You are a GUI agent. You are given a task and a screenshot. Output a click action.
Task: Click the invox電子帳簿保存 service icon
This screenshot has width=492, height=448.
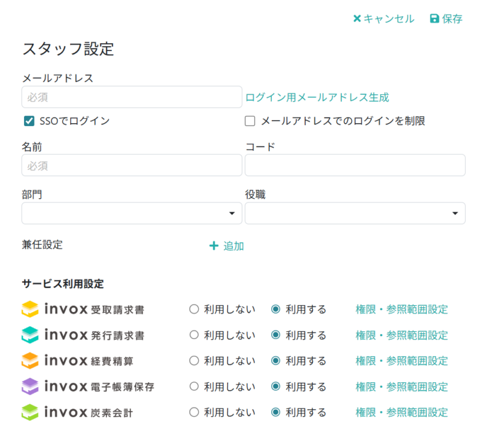29,387
